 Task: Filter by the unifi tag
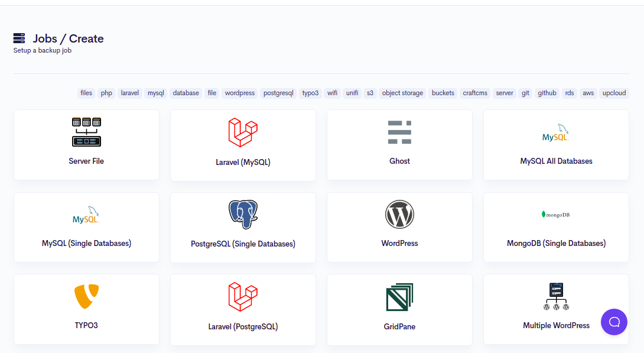pyautogui.click(x=352, y=93)
